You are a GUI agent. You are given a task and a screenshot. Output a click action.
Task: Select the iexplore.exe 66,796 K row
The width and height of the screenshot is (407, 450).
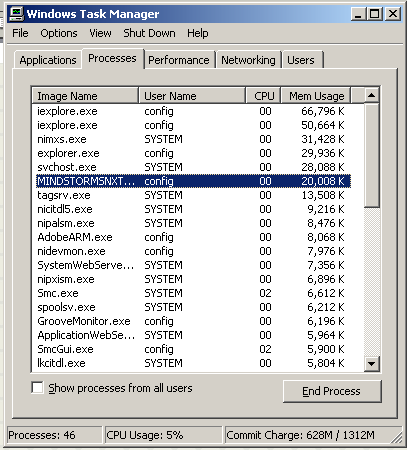[x=193, y=111]
